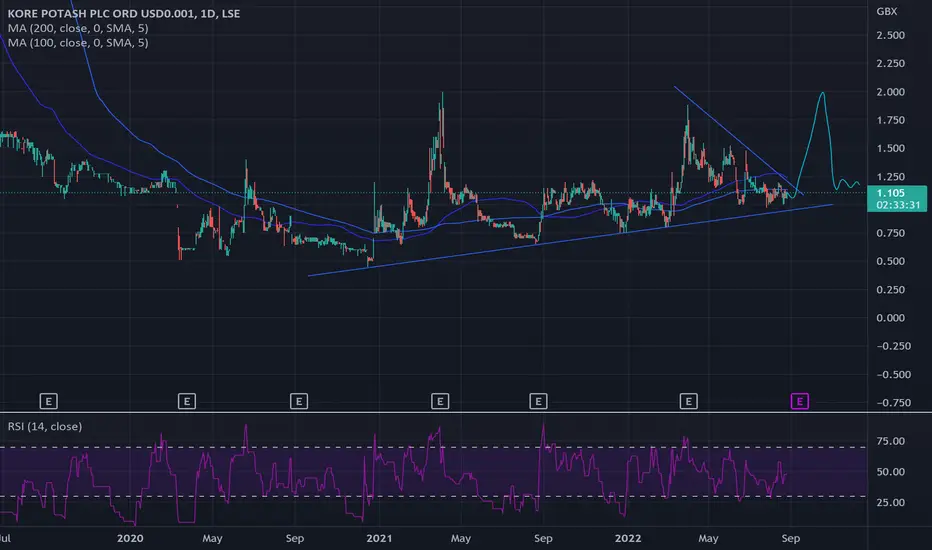Select the KORE POTASH PLC symbol title
932x550 pixels.
(124, 14)
